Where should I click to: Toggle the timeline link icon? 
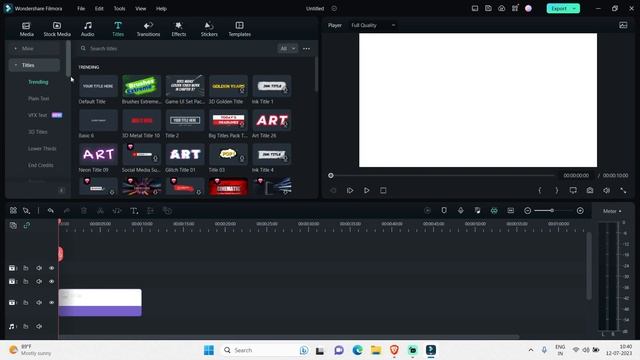click(x=27, y=225)
